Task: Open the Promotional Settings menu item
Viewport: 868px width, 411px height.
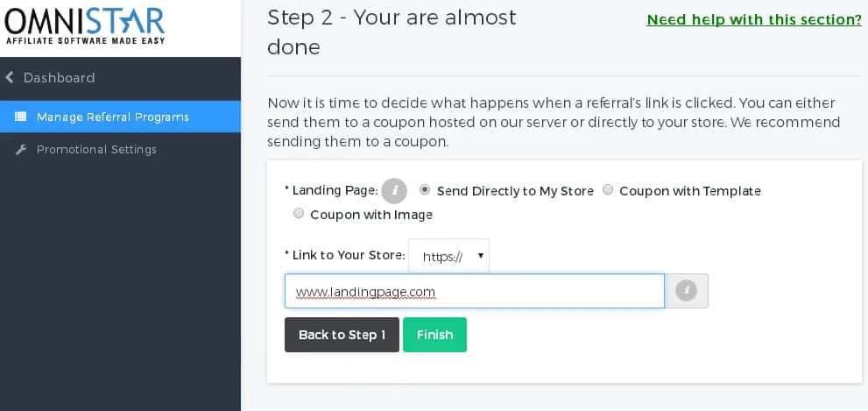Action: pyautogui.click(x=96, y=150)
